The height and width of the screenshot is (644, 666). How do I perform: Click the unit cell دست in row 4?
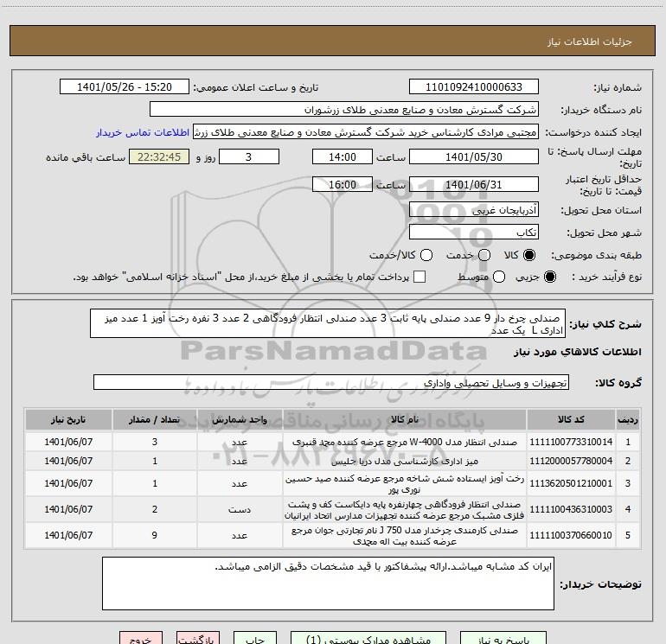click(x=240, y=509)
